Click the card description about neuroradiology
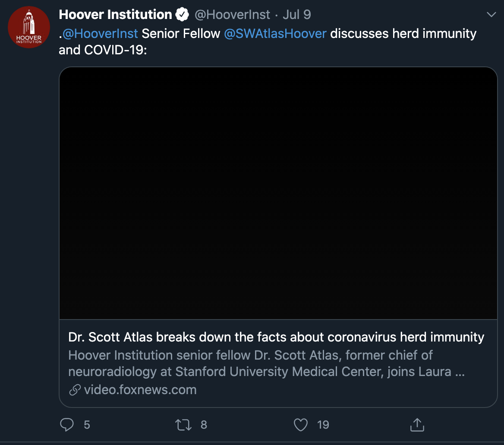504x445 pixels. [267, 364]
